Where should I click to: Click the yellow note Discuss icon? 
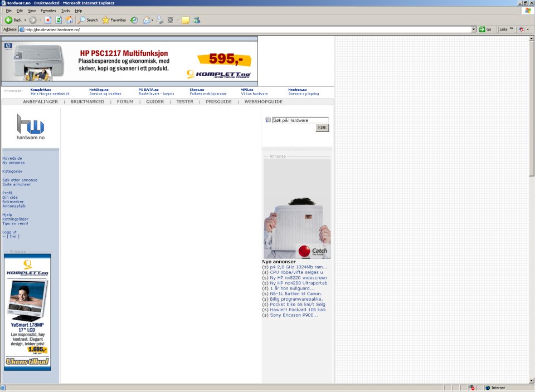pos(186,20)
